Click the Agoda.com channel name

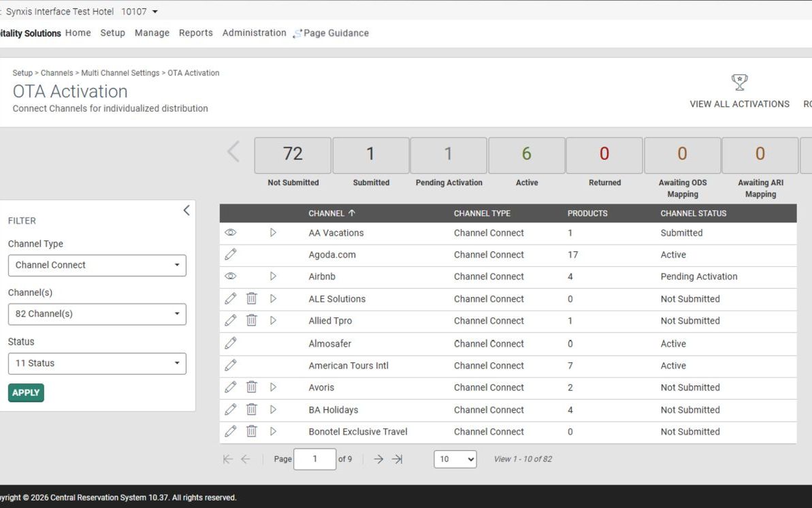coord(332,255)
